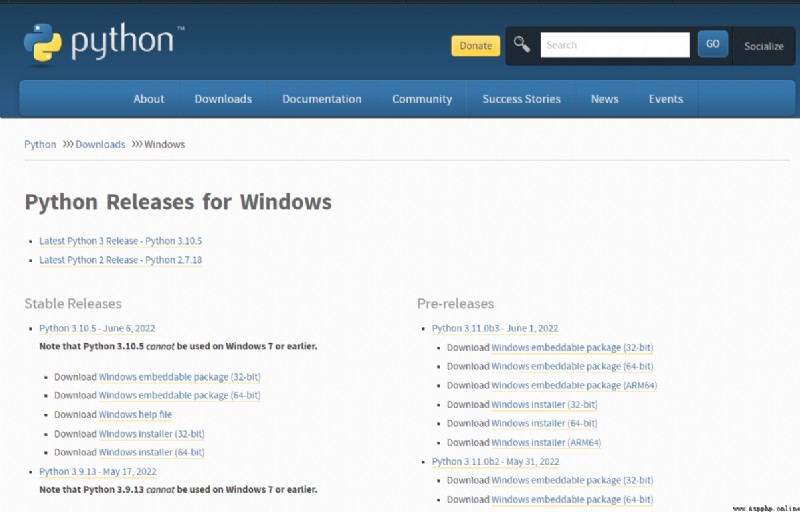Viewport: 800px width, 512px height.
Task: Open Python 3.10.5 - June 6, 2022 link
Action: 97,328
